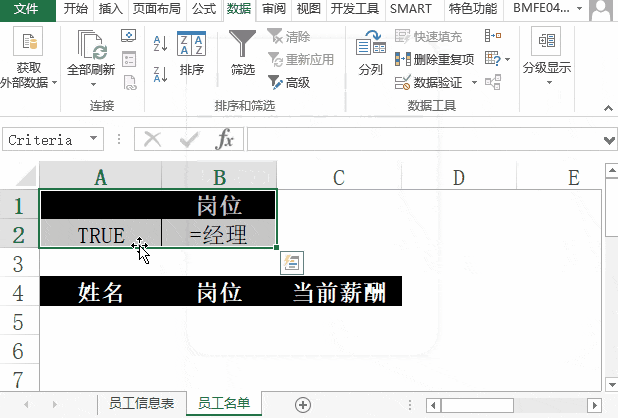Confirm formula entry checkmark
Image resolution: width=618 pixels, height=418 pixels.
pyautogui.click(x=189, y=139)
